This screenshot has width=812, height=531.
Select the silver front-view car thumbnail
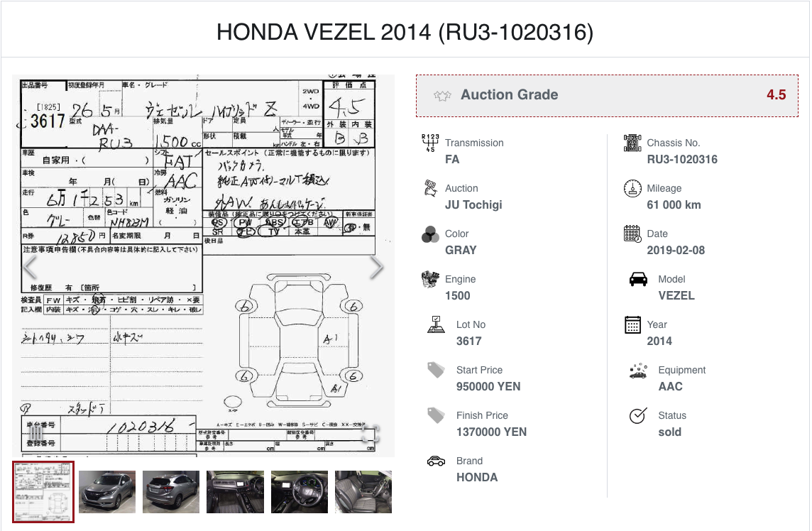[107, 491]
